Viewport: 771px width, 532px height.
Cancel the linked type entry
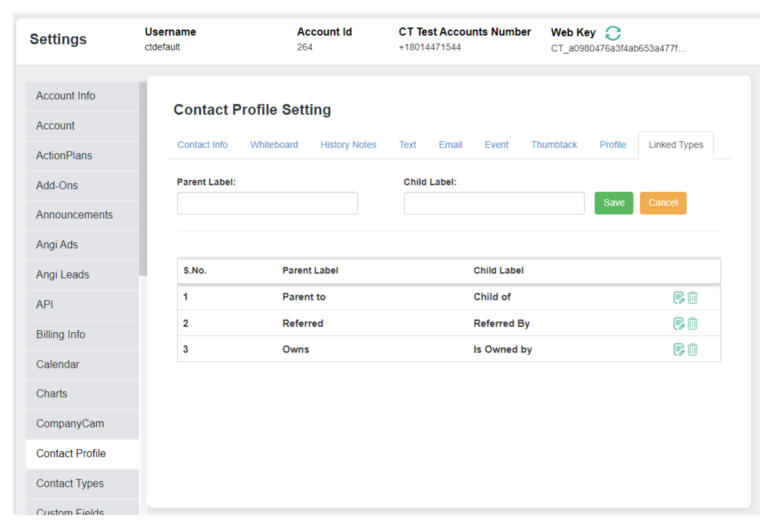click(662, 203)
